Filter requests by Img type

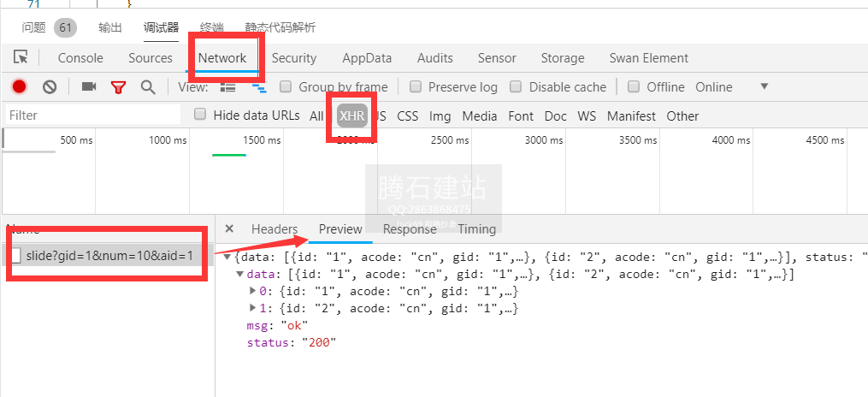pos(440,116)
